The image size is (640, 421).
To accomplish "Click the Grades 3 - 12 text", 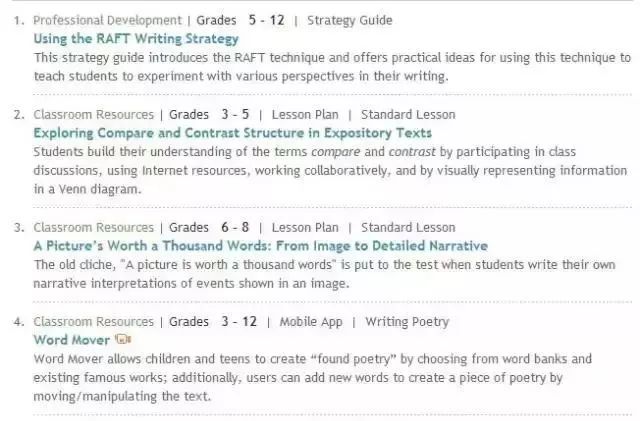I will pyautogui.click(x=213, y=322).
